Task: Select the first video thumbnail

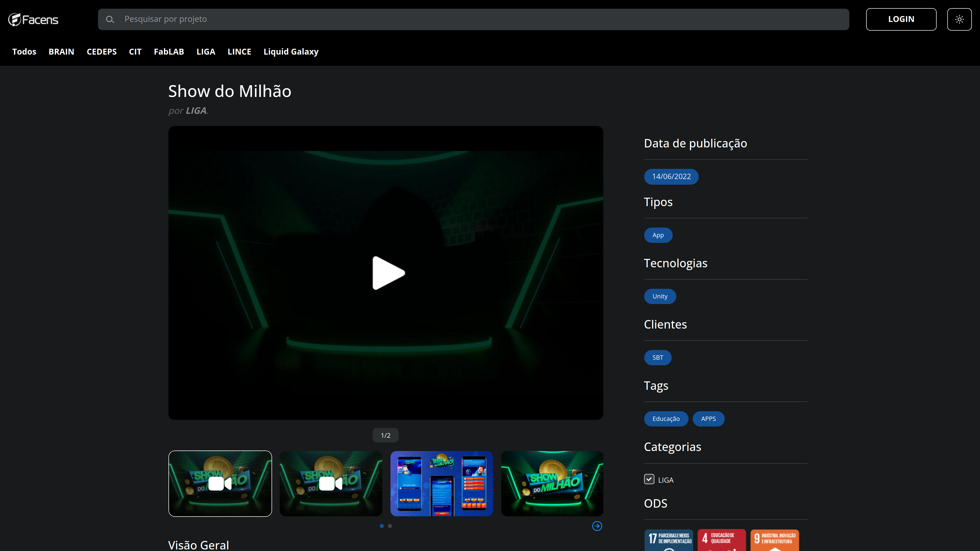Action: (220, 483)
